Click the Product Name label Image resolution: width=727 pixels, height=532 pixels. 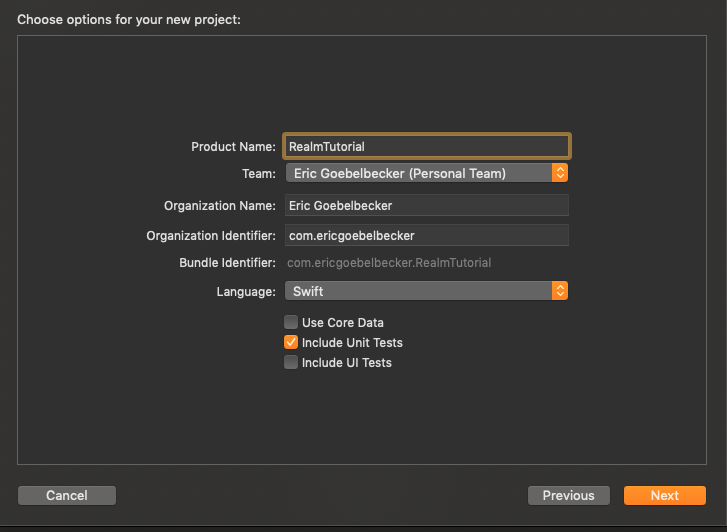tap(233, 147)
